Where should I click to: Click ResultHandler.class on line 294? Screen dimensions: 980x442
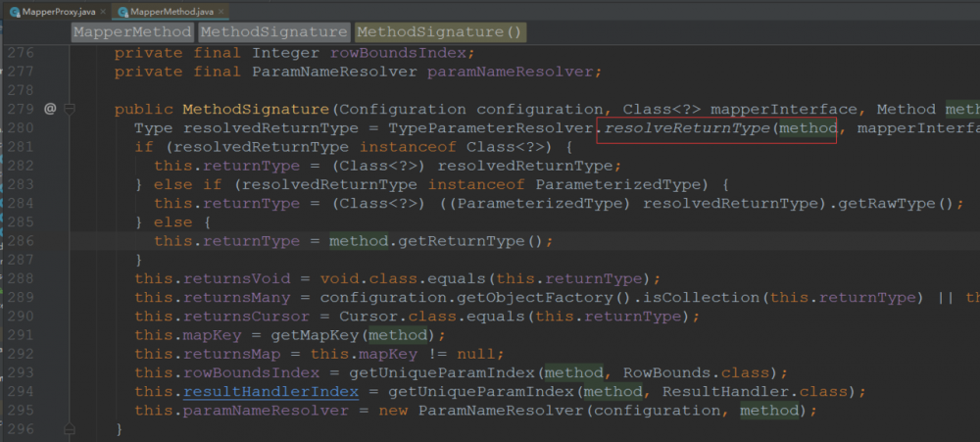point(755,392)
